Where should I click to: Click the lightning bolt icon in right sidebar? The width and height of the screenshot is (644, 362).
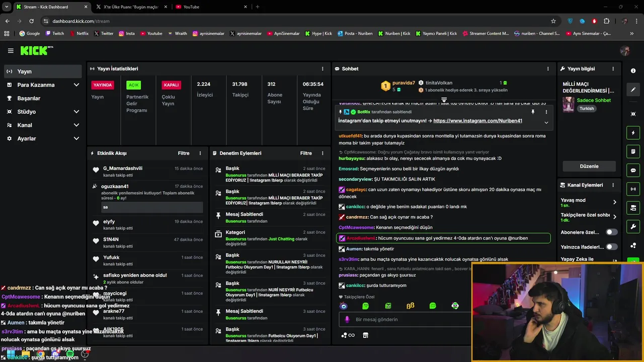[x=633, y=133]
